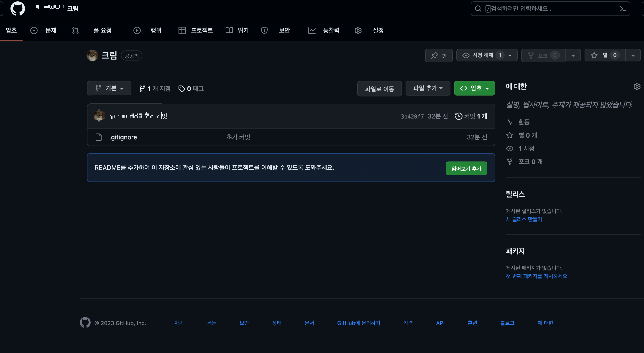The height and width of the screenshot is (353, 644).
Task: Open footer 문서 (Docs) link
Action: 309,323
